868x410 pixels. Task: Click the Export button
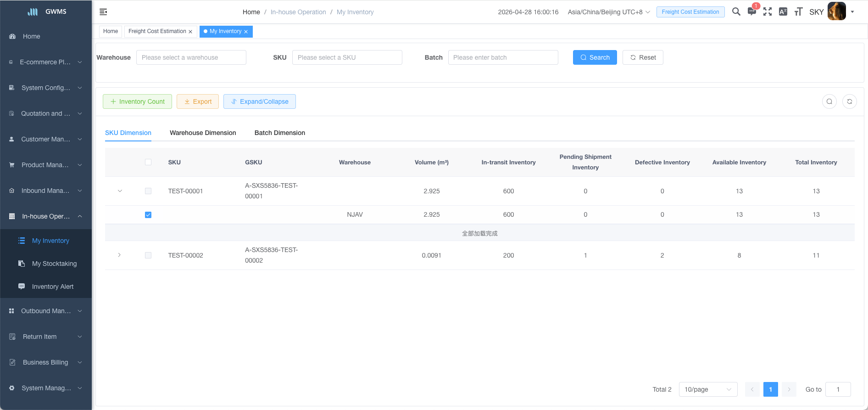point(198,101)
